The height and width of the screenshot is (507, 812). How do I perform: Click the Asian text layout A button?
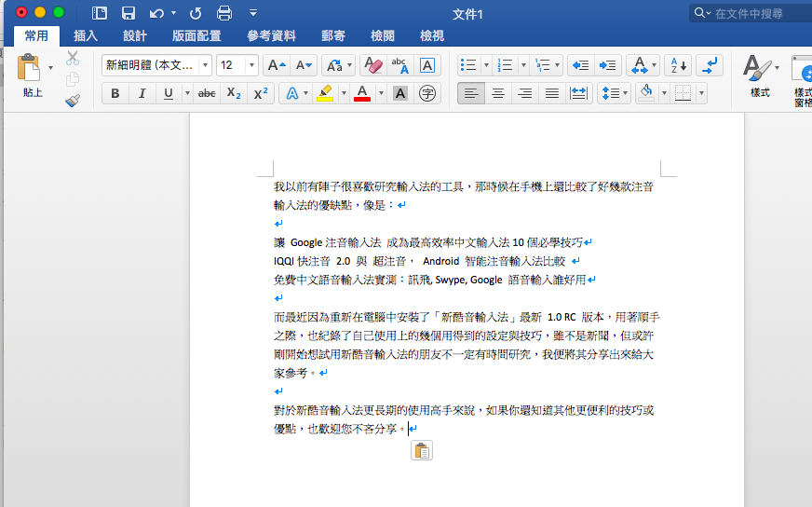coord(640,65)
